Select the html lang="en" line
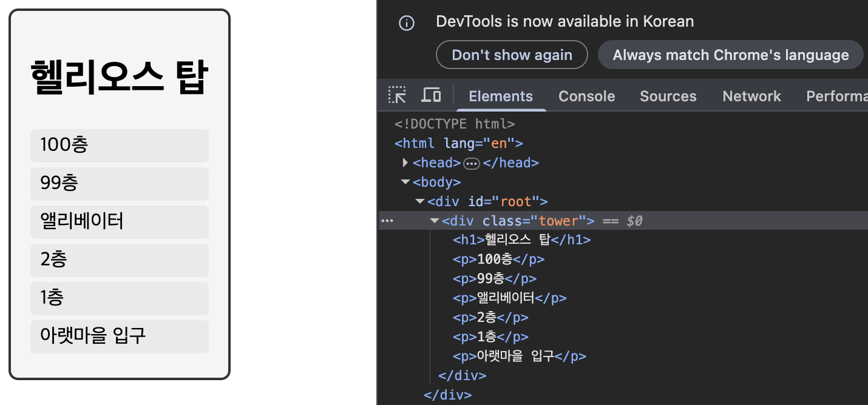Screen dimensions: 868x405 (x=458, y=144)
